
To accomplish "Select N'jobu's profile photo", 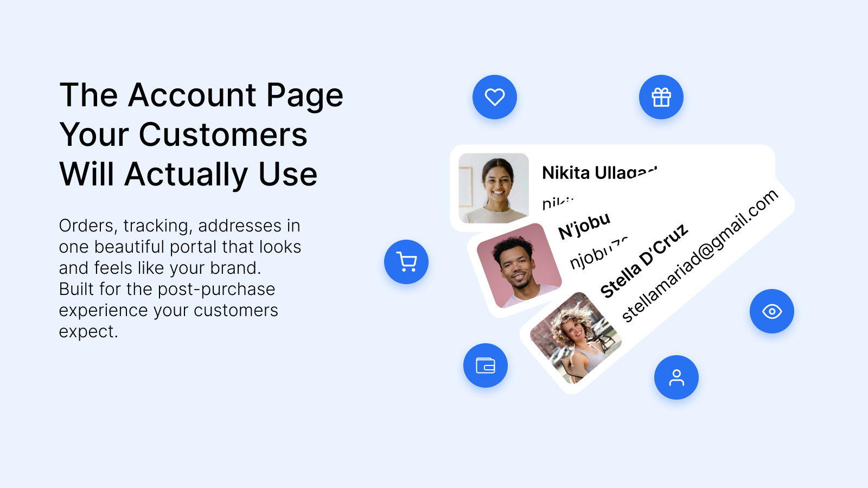I will click(519, 266).
